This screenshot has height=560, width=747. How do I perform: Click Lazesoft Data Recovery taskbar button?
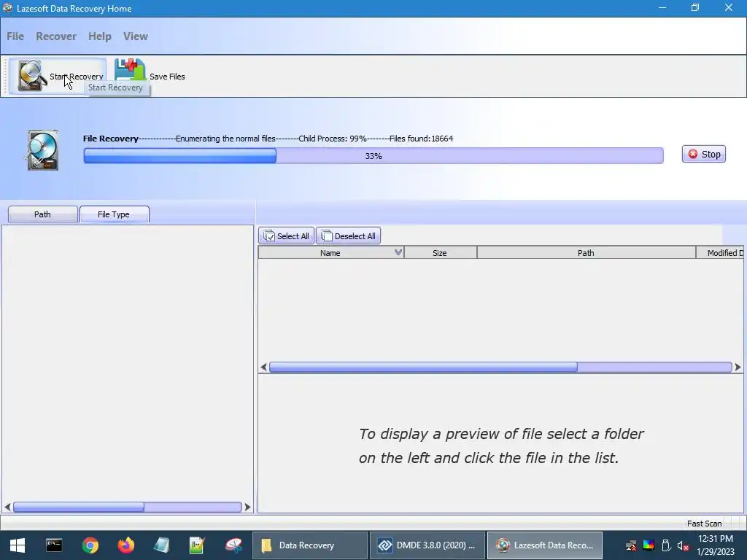pos(545,545)
